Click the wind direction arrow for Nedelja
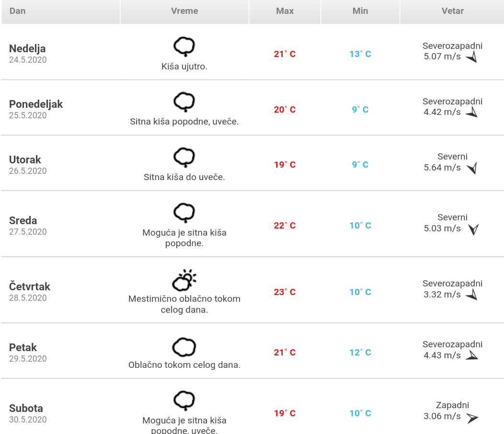 (472, 57)
